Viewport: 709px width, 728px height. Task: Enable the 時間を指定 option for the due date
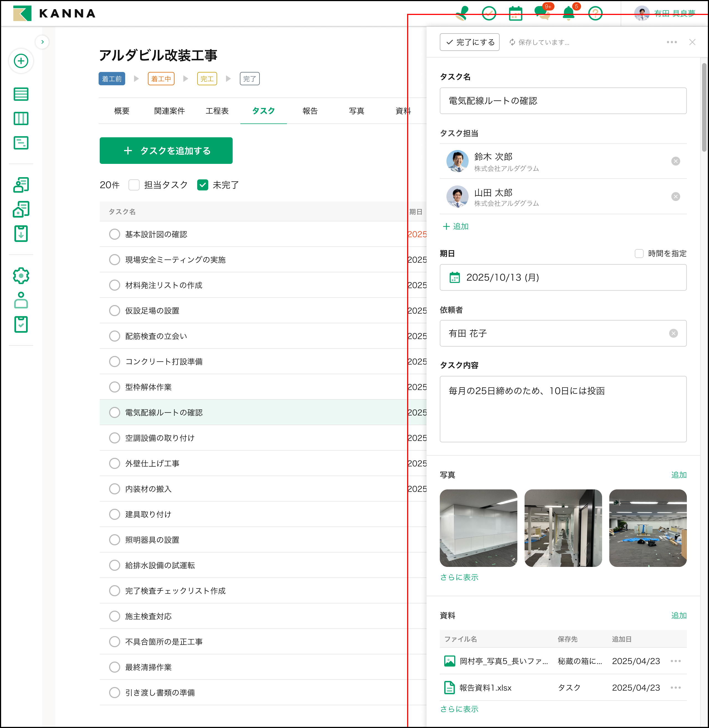[639, 254]
